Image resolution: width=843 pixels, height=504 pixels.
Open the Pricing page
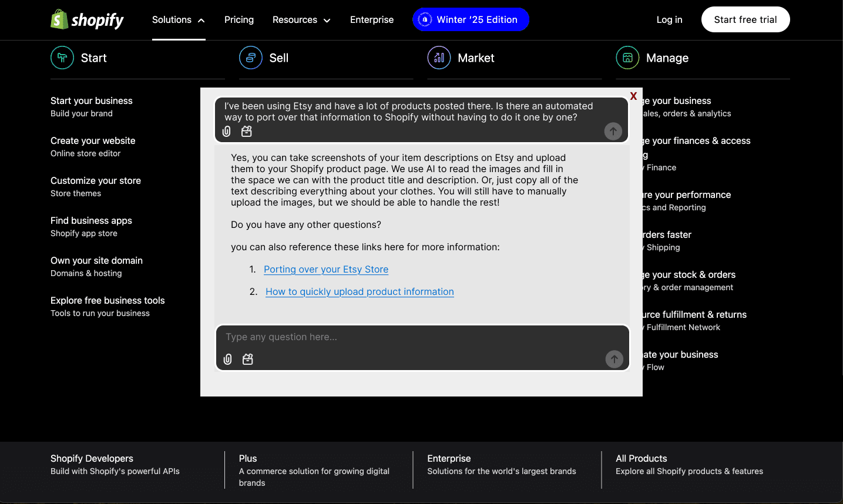pos(239,19)
